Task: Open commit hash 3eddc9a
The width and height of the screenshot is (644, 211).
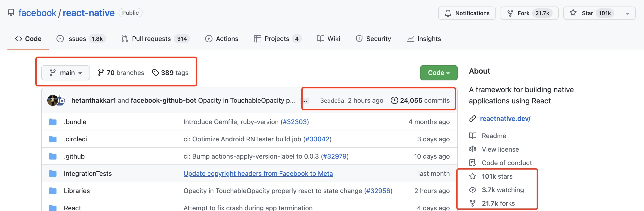Action: click(332, 101)
